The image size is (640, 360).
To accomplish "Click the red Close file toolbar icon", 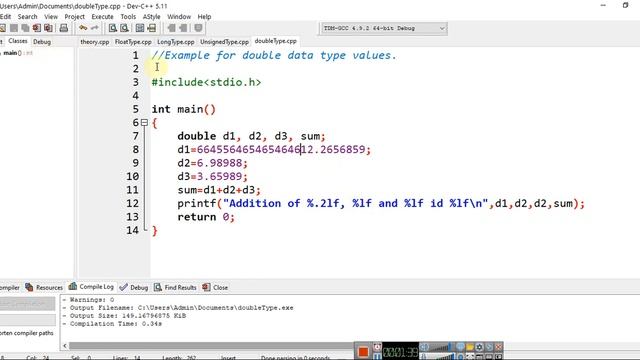I will click(37, 28).
